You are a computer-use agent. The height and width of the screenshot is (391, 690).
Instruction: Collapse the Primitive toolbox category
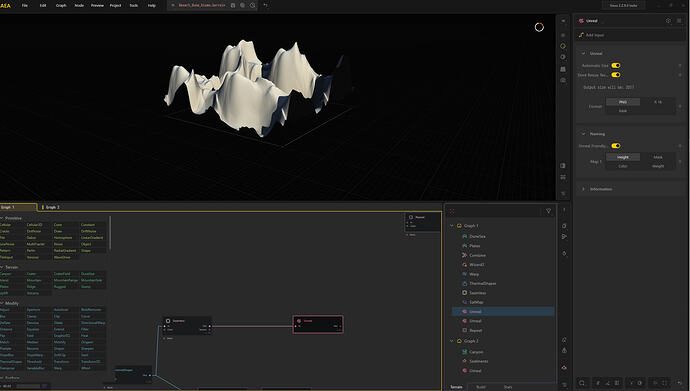(x=2, y=218)
